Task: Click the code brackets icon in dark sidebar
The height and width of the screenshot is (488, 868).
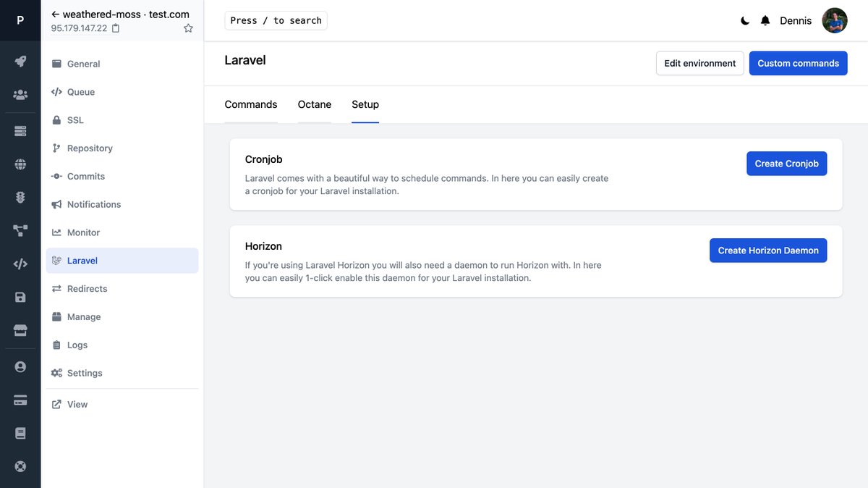Action: [20, 264]
